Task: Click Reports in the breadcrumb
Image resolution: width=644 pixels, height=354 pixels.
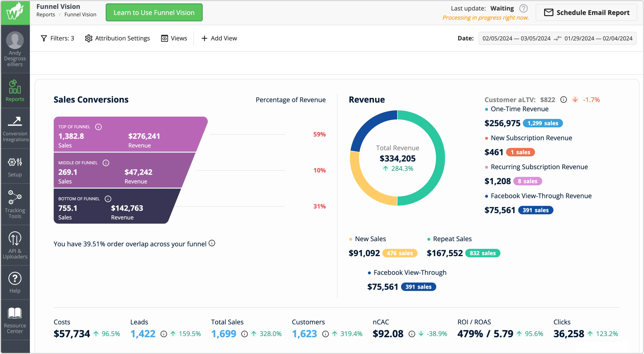Action: tap(46, 15)
